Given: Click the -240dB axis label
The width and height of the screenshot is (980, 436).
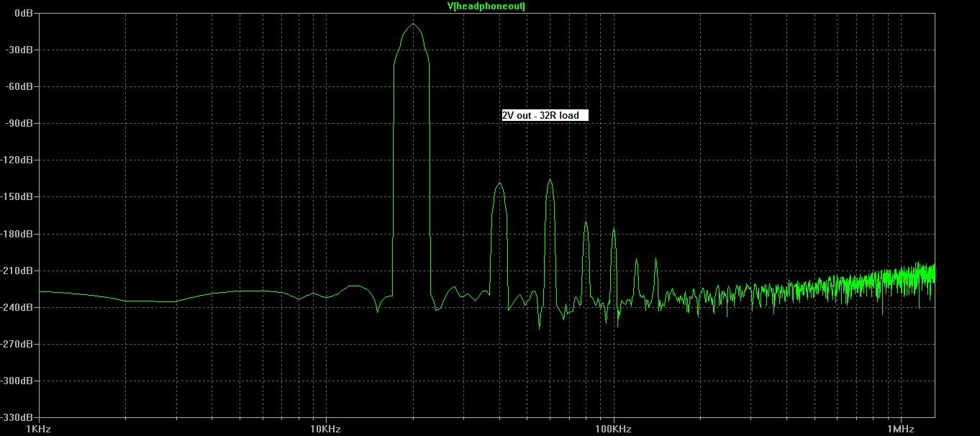Looking at the screenshot, I should (x=18, y=307).
